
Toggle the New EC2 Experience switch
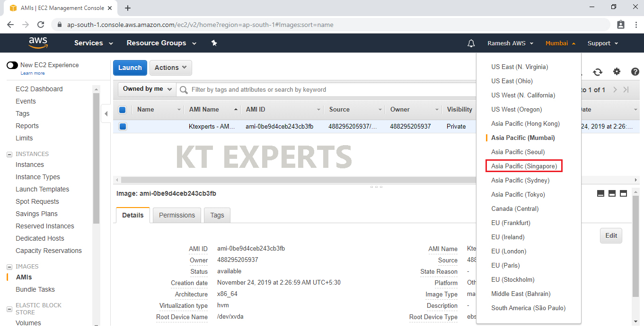pyautogui.click(x=12, y=65)
